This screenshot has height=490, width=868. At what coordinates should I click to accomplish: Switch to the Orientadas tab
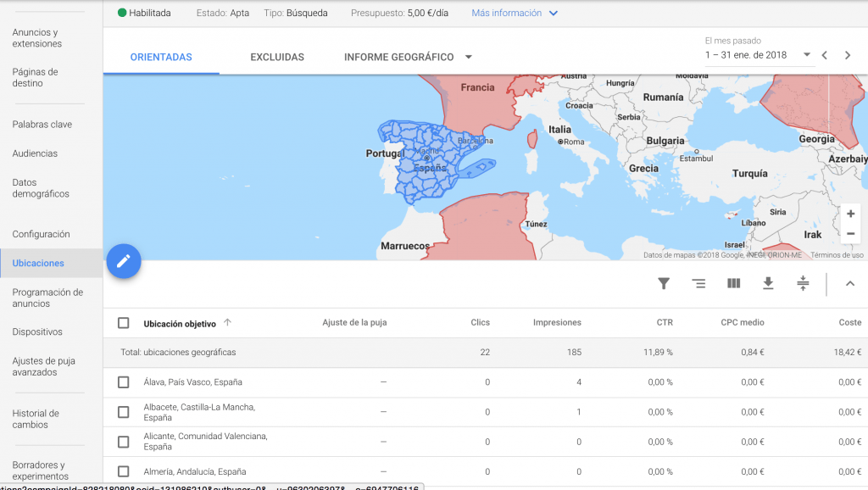161,57
